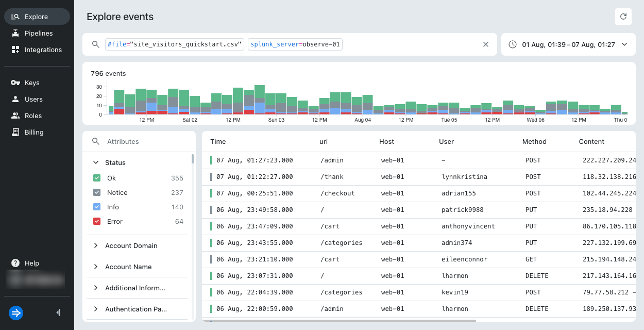Viewport: 644px width, 330px height.
Task: Sort by the uri column header
Action: 324,141
